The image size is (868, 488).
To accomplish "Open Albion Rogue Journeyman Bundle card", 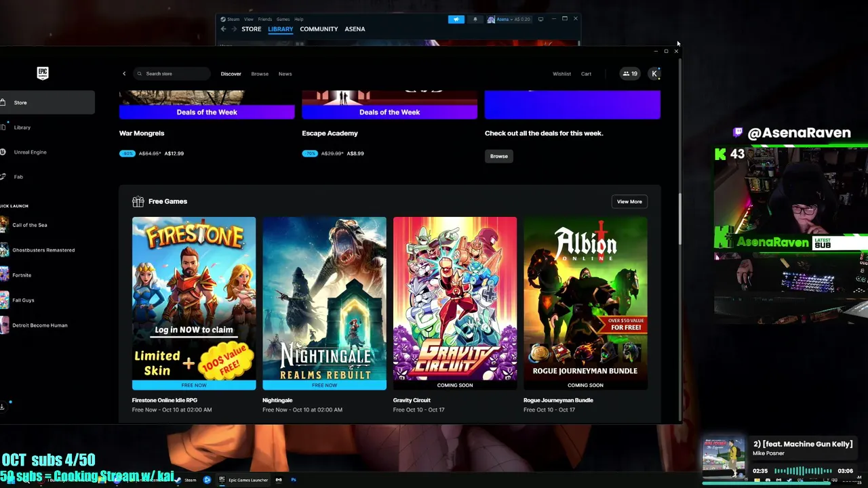I will (585, 303).
